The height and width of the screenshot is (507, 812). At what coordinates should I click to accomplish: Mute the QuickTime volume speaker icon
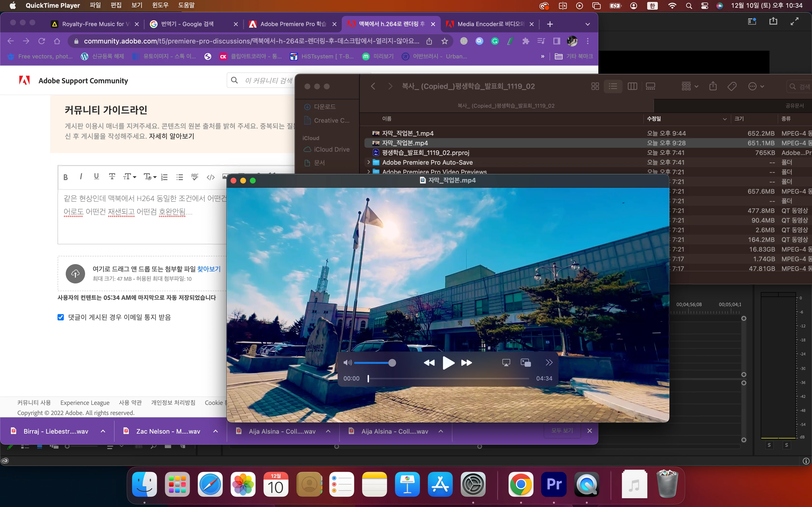pyautogui.click(x=347, y=363)
